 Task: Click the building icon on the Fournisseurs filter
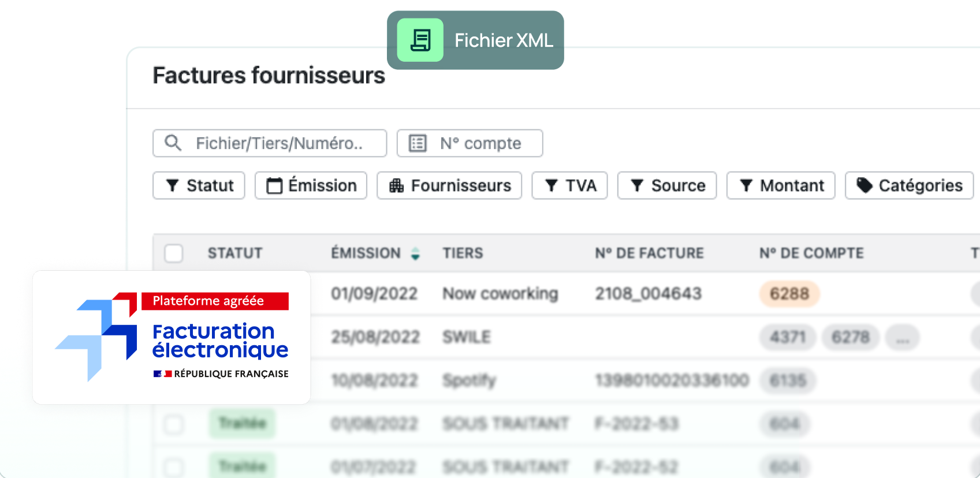[x=396, y=185]
